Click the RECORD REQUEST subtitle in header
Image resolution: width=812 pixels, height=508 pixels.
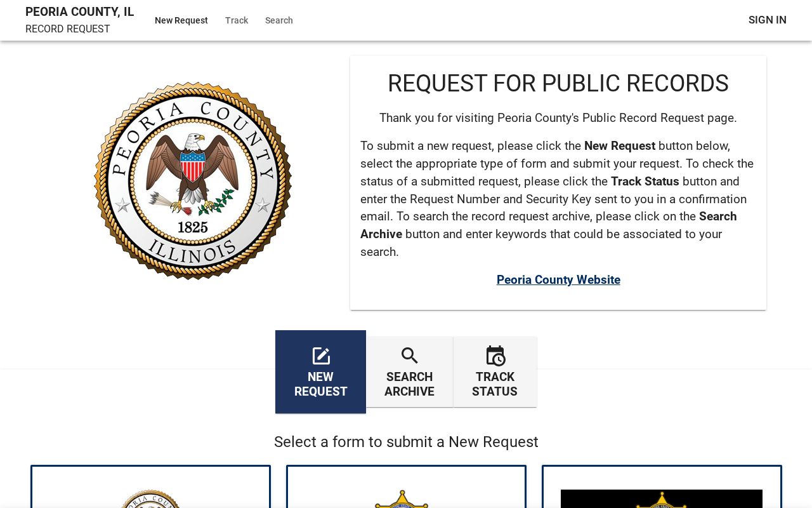[x=68, y=29]
